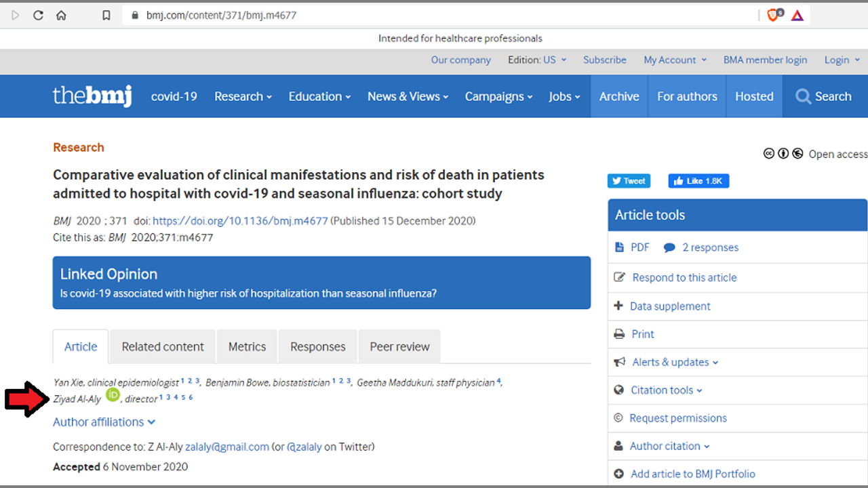
Task: Click the Linked Opinion article banner
Action: pos(248,293)
